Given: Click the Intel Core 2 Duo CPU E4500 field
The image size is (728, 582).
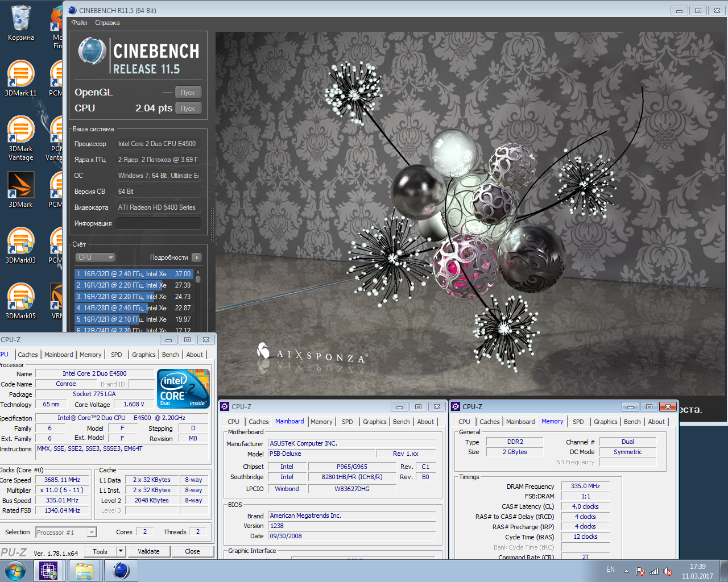Looking at the screenshot, I should coord(159,144).
